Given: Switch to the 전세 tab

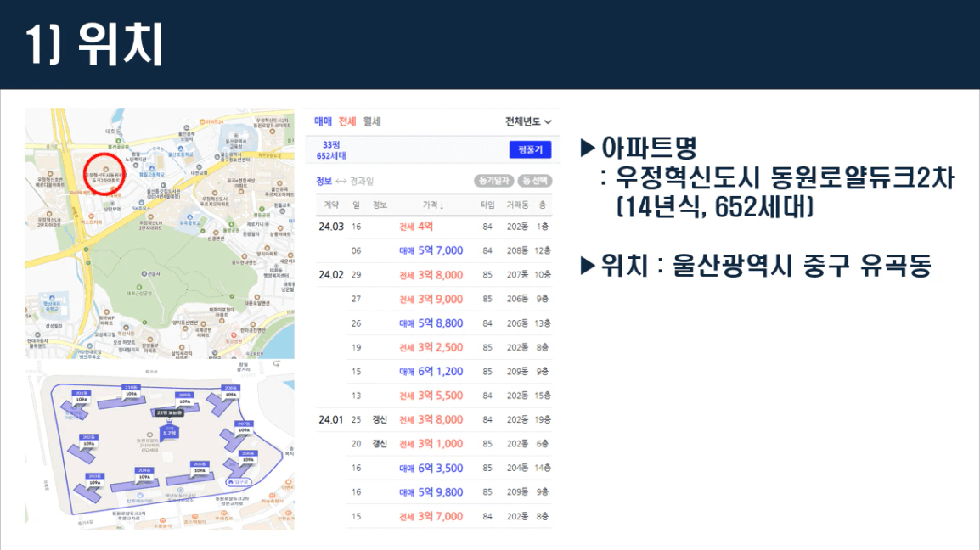Looking at the screenshot, I should 347,121.
